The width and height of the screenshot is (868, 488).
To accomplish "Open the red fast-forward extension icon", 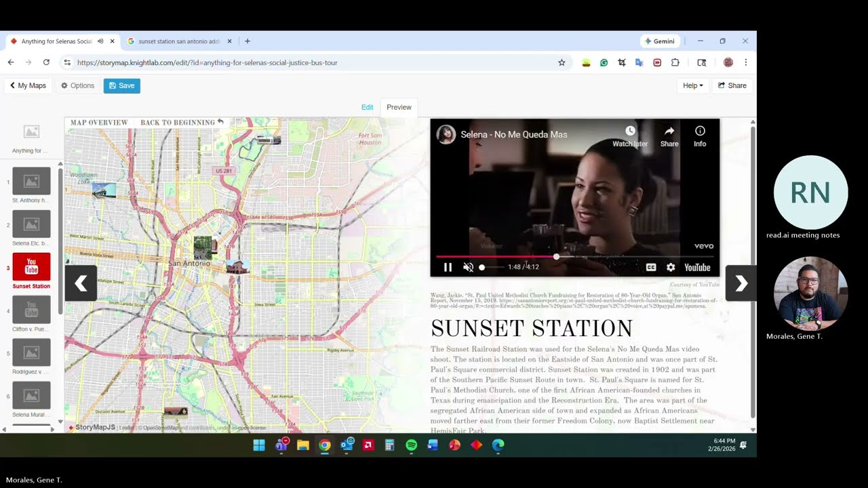I will pos(657,62).
